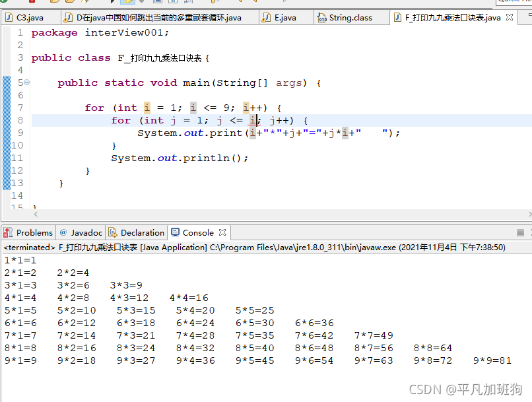Click 'j++)' on line 8
This screenshot has height=402, width=532.
(x=281, y=120)
